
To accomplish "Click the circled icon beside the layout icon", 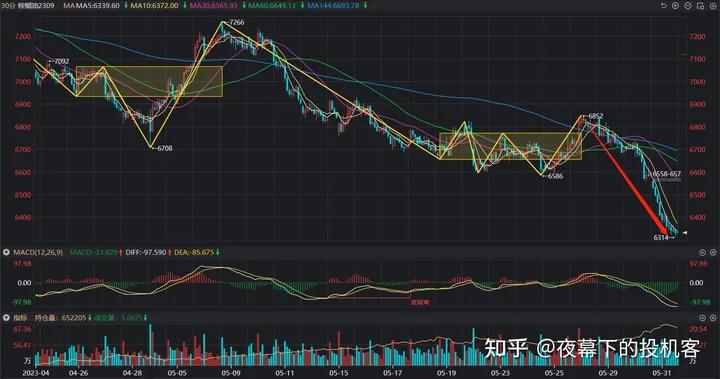I will (x=688, y=6).
